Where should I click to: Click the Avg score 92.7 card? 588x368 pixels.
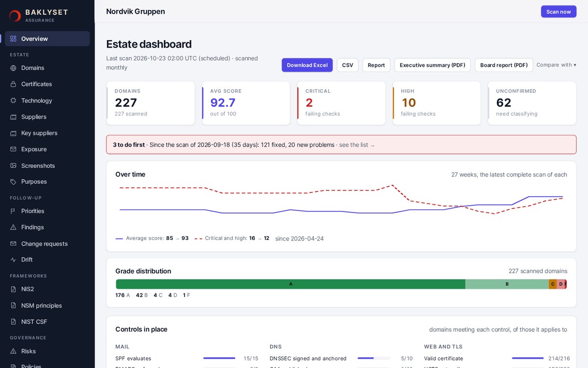click(246, 103)
